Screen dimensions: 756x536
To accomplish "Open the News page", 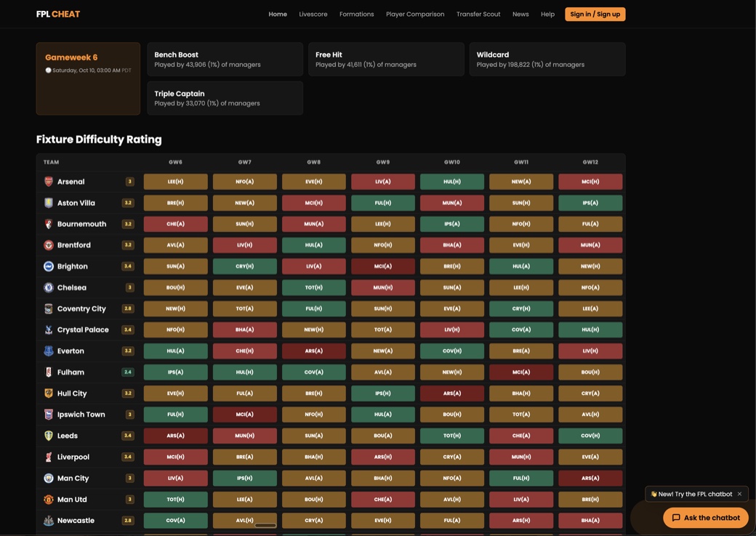I will coord(520,15).
